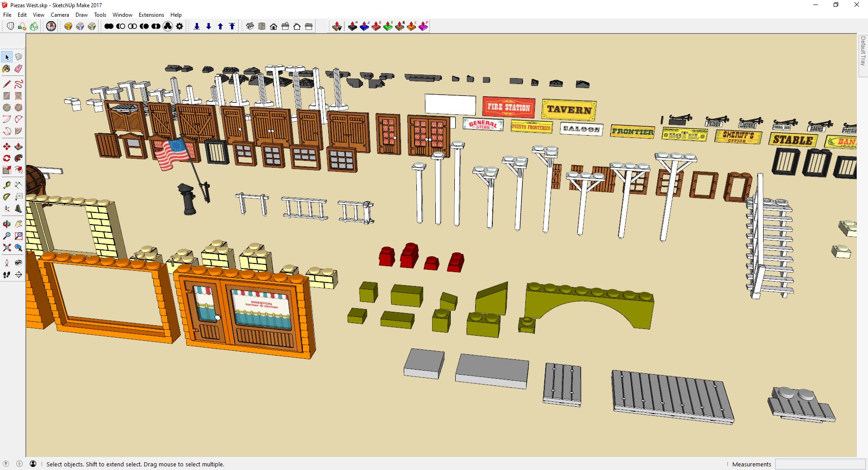Image resolution: width=868 pixels, height=470 pixels.
Task: Choose the 3D Text tool
Action: click(19, 209)
